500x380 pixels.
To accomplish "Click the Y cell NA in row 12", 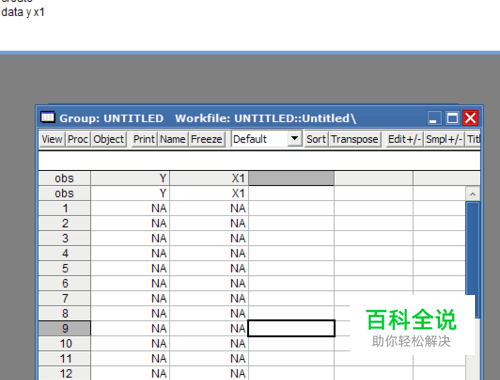I will click(130, 373).
